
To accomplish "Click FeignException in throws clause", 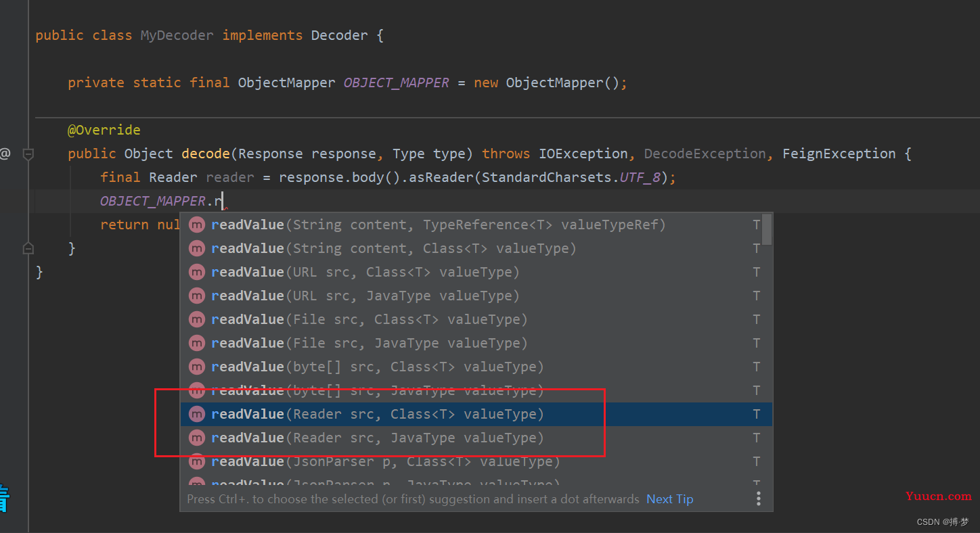I will pos(839,154).
